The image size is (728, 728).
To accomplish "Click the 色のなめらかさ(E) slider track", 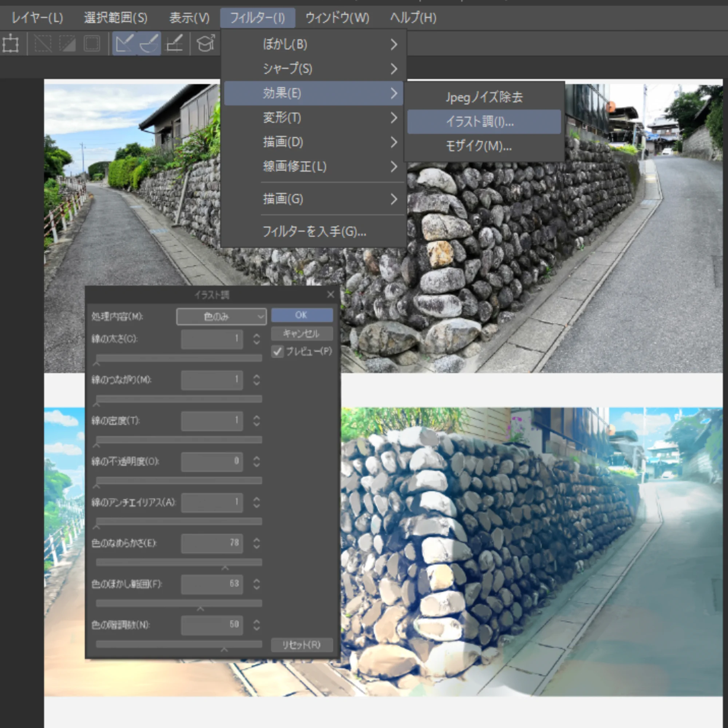I will [179, 562].
